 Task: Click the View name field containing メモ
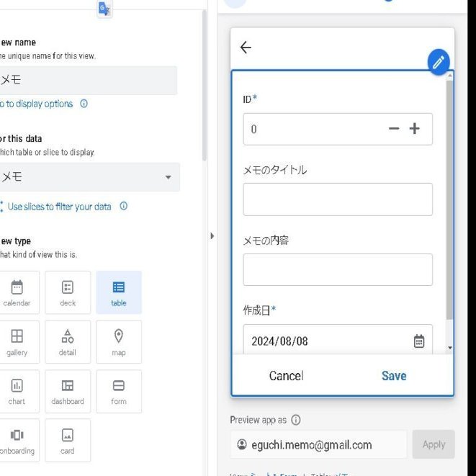(x=88, y=80)
